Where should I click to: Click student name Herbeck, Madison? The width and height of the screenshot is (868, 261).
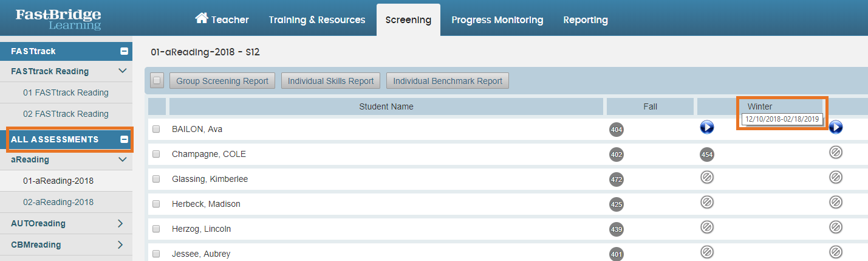click(x=207, y=204)
